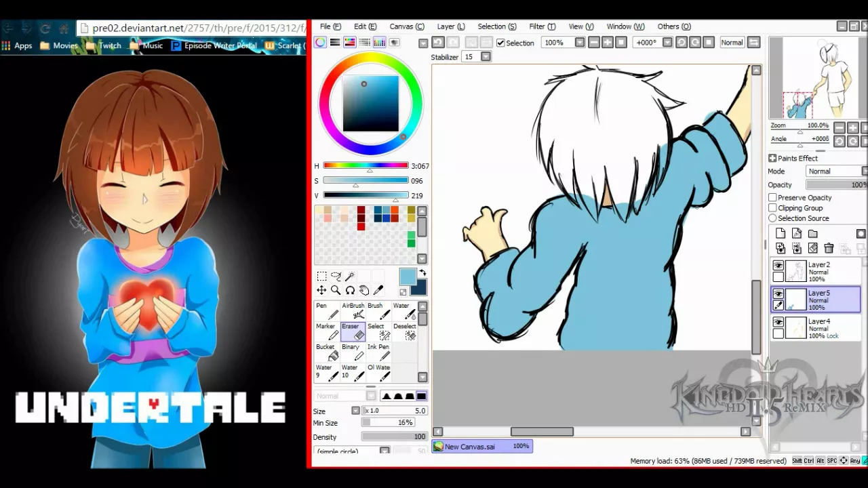Expand the Paints Effect section
The height and width of the screenshot is (488, 868).
(x=772, y=158)
